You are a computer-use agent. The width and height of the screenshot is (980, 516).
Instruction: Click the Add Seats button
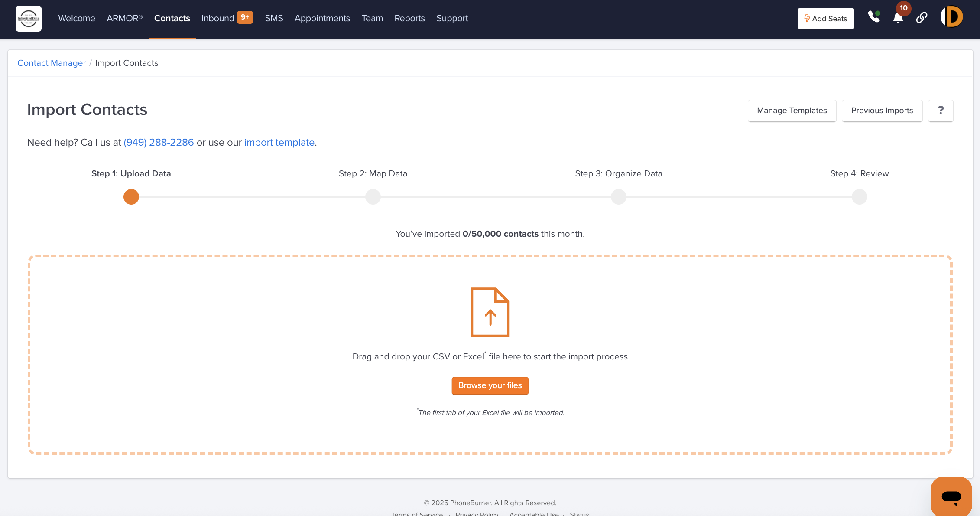tap(826, 19)
